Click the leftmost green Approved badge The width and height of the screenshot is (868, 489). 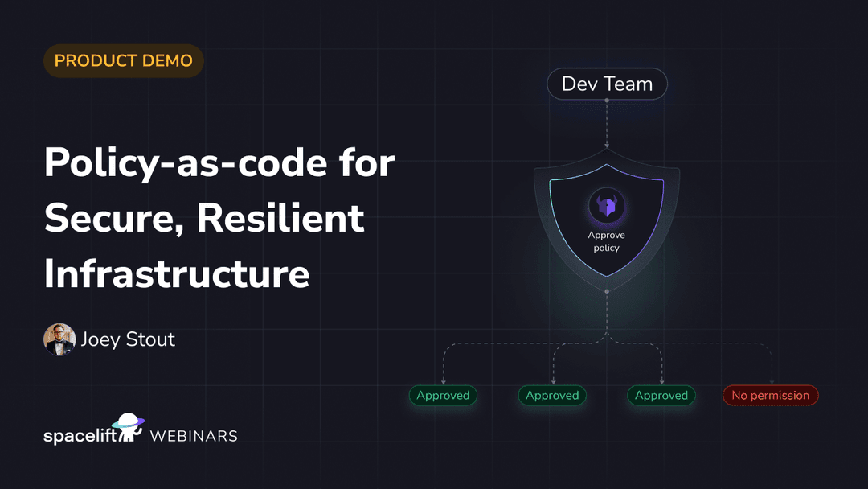point(443,396)
